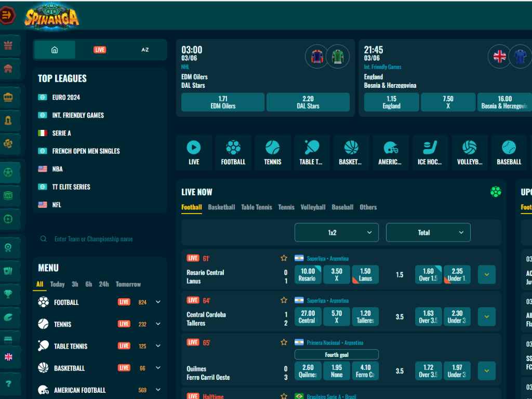The image size is (532, 399).
Task: Expand Football in the menu
Action: coord(158,302)
